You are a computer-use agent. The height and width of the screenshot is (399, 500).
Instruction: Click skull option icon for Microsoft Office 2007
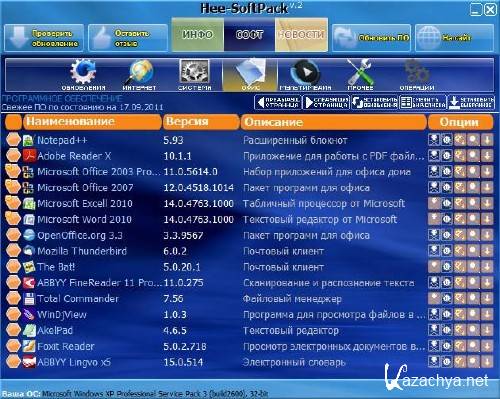tap(434, 187)
